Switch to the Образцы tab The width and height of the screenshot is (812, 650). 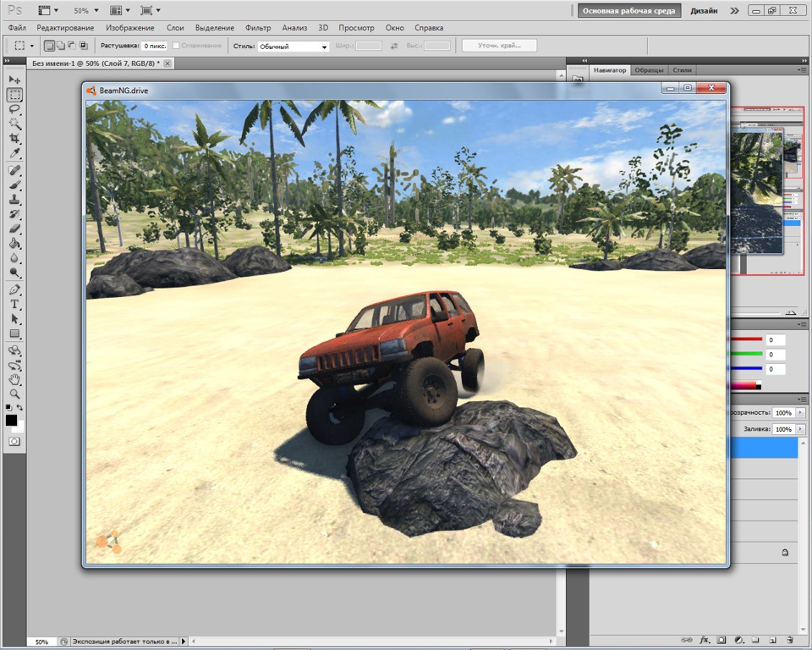point(649,70)
